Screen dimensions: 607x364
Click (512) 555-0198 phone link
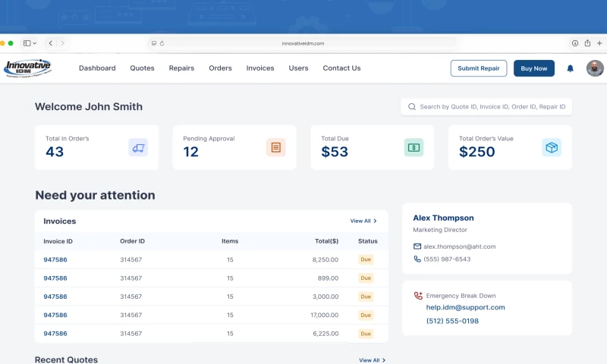(x=452, y=321)
